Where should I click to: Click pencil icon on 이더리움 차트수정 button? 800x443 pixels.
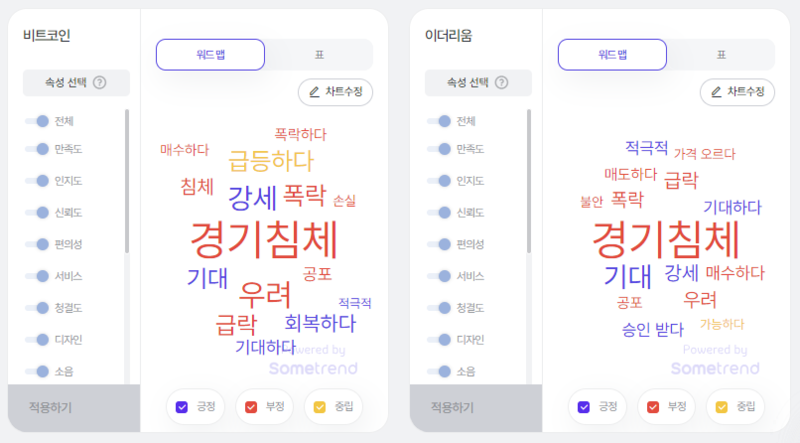[x=716, y=92]
